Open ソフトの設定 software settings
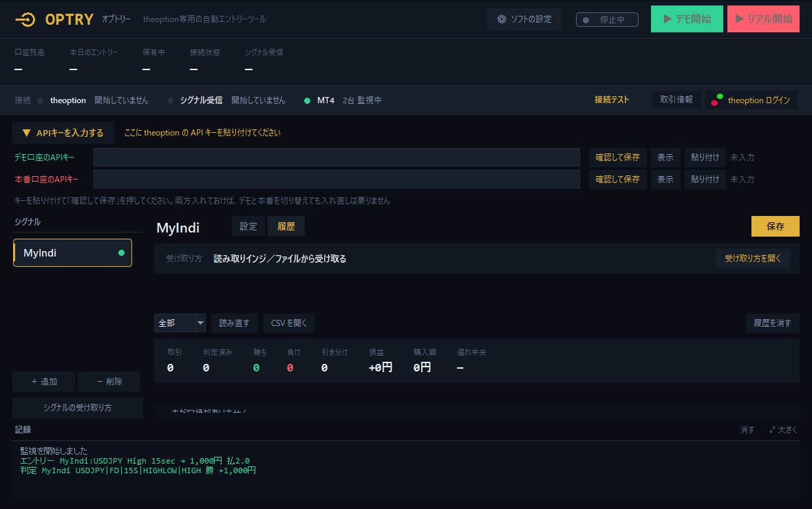 (x=524, y=19)
